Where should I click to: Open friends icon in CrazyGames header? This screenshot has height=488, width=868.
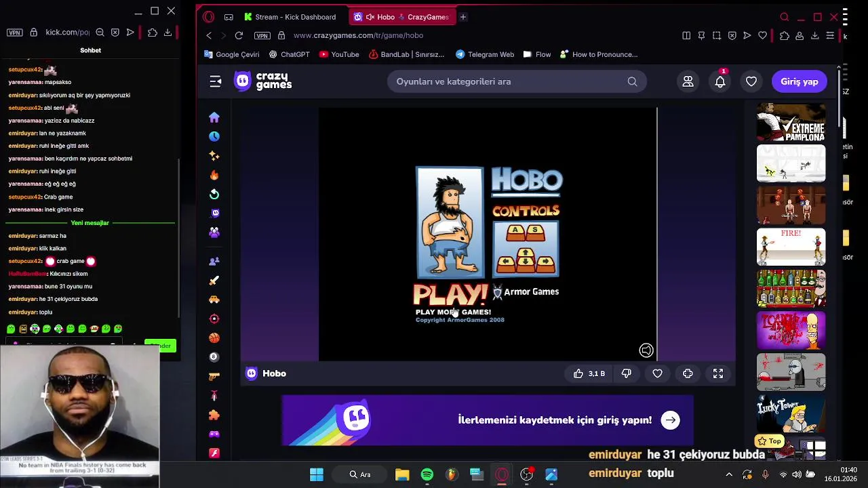688,81
